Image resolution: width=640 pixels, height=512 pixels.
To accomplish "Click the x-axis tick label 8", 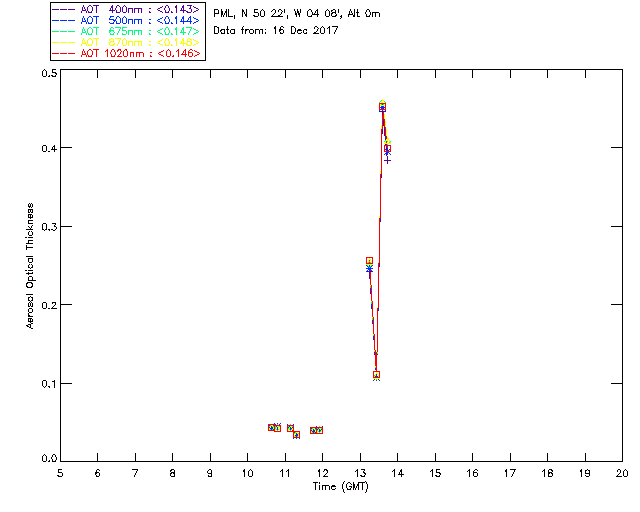I will click(173, 474).
